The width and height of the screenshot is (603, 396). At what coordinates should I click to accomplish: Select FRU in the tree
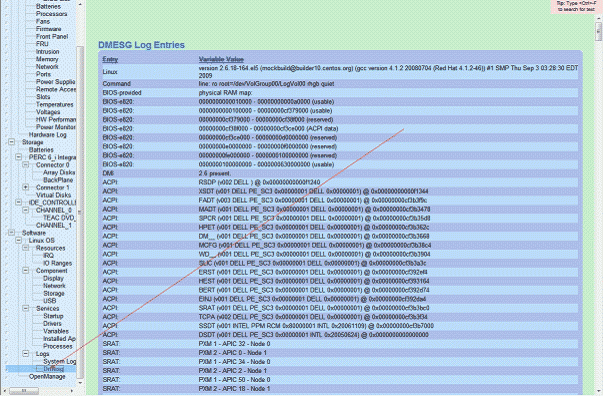click(42, 44)
